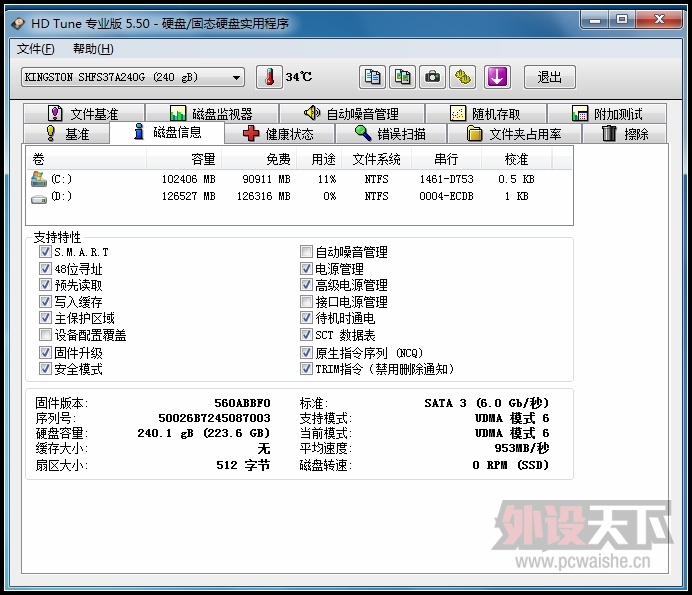The image size is (692, 595).
Task: Click the firmware version 560ABBF0
Action: (x=242, y=403)
